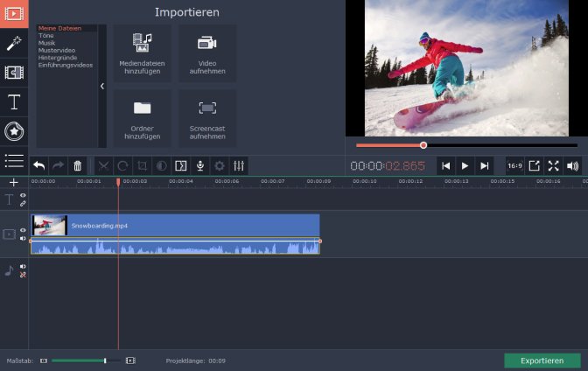Select Musik category
This screenshot has width=588, height=371.
pyautogui.click(x=46, y=43)
